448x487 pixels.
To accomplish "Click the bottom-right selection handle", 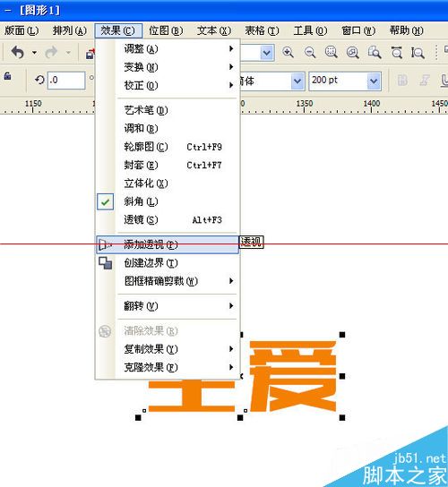I will pyautogui.click(x=342, y=418).
